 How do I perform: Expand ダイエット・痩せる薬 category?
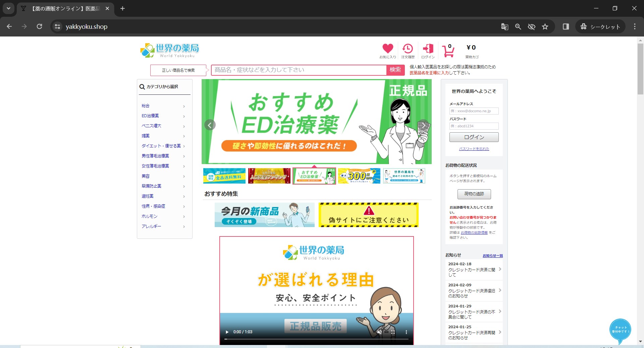pyautogui.click(x=164, y=146)
